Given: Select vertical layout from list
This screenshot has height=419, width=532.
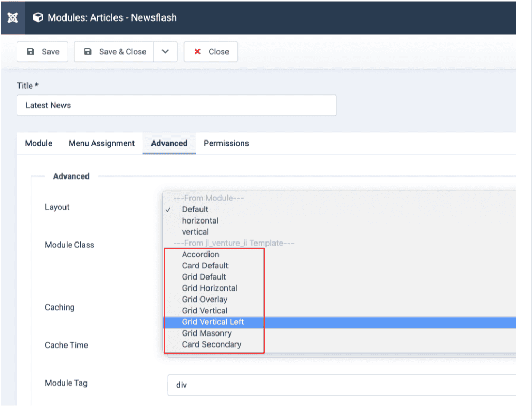Looking at the screenshot, I should pos(195,232).
